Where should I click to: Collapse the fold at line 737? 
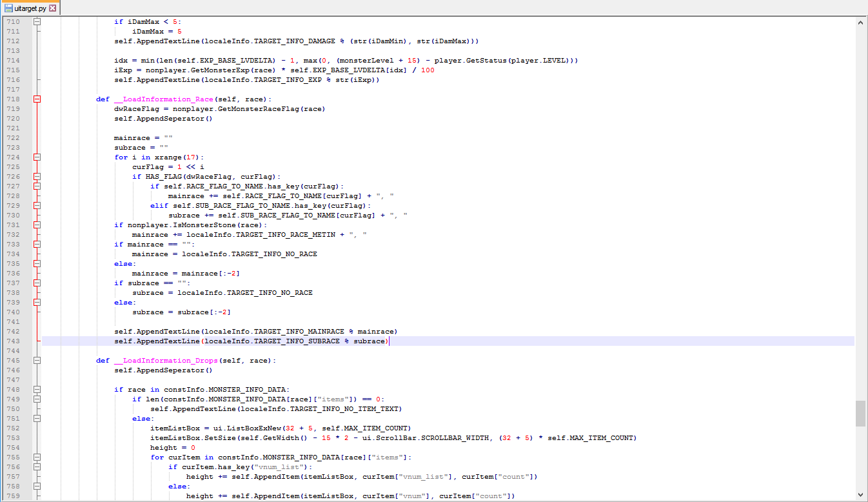click(37, 283)
